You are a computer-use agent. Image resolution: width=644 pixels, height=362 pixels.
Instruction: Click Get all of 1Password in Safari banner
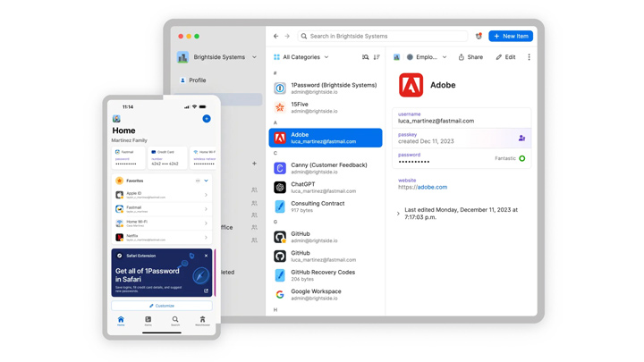click(162, 273)
